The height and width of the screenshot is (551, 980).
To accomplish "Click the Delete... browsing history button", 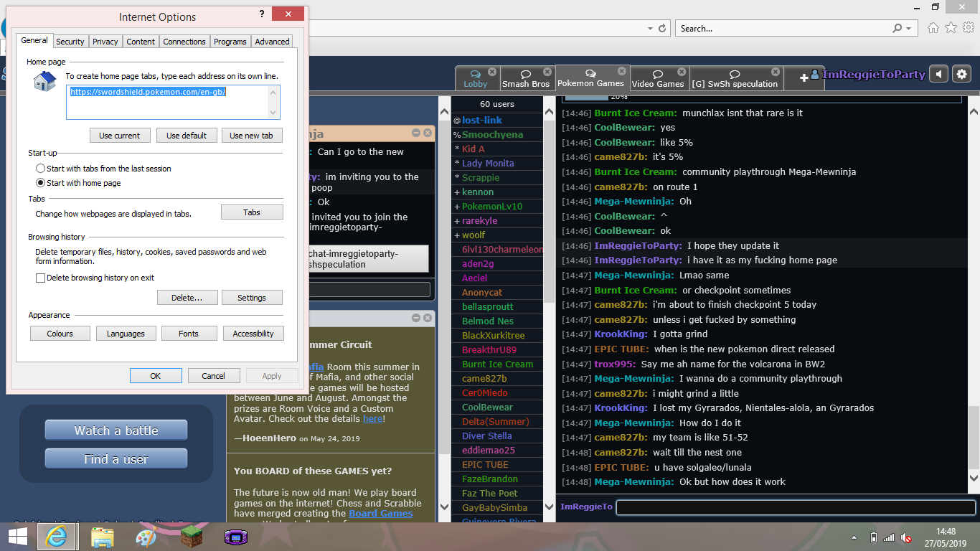I will pyautogui.click(x=187, y=298).
